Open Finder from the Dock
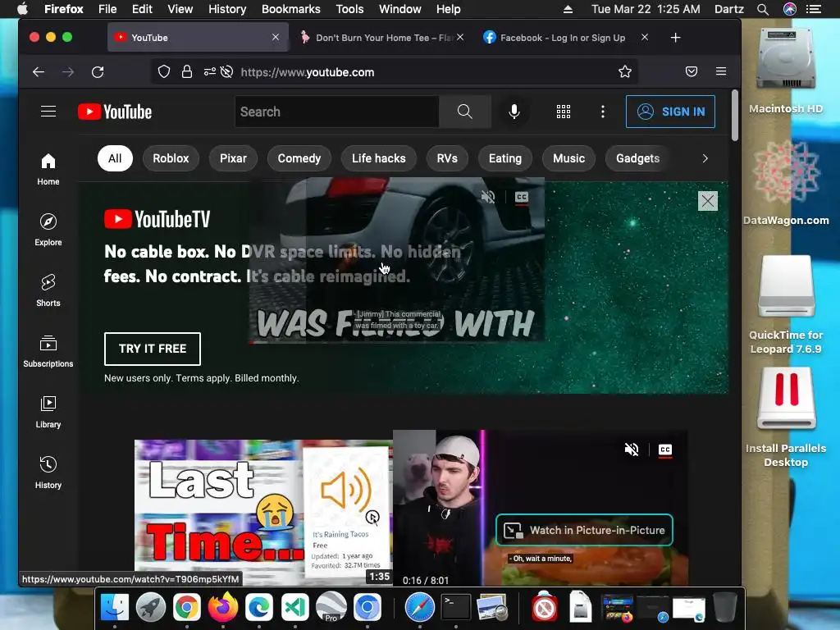Screen dimensions: 840x630 115,608
